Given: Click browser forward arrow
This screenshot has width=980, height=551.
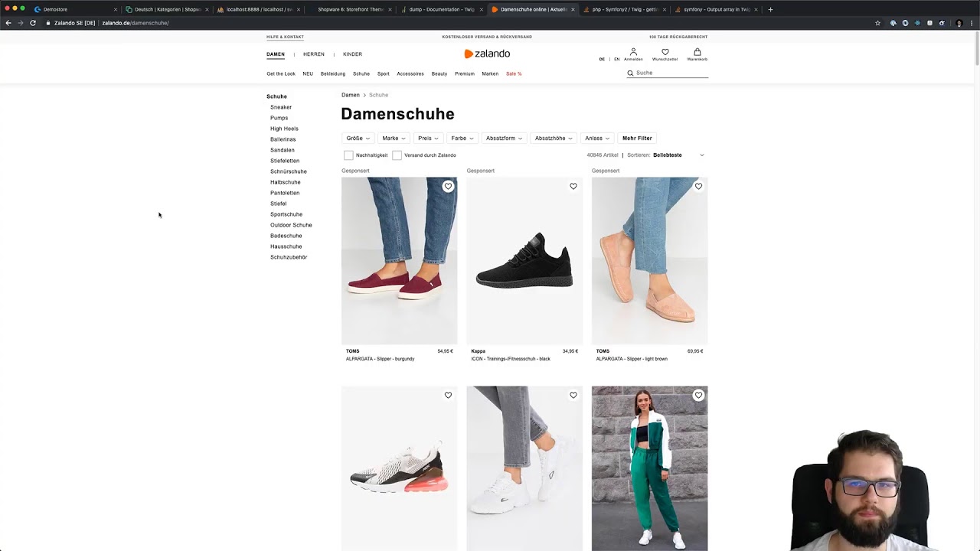Looking at the screenshot, I should click(x=21, y=23).
